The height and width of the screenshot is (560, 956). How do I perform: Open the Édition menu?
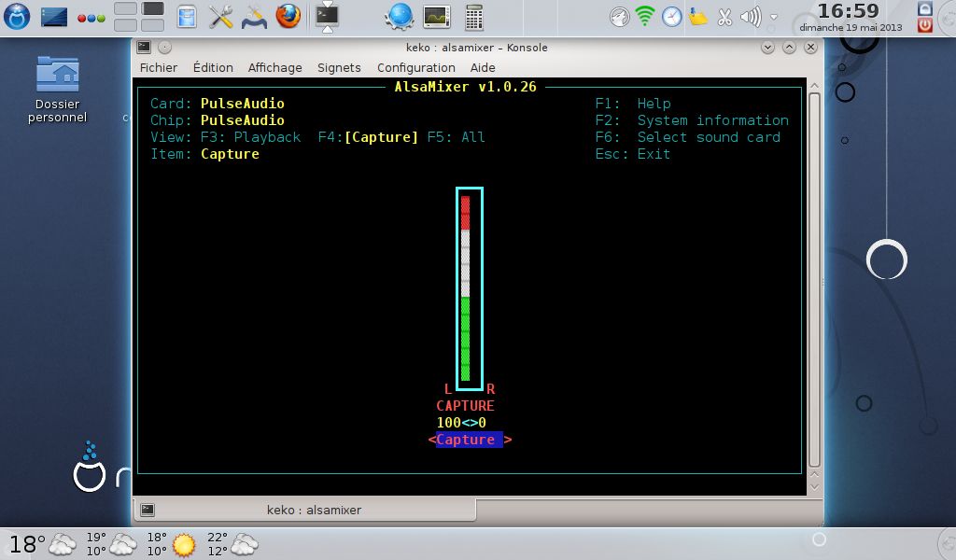click(213, 67)
